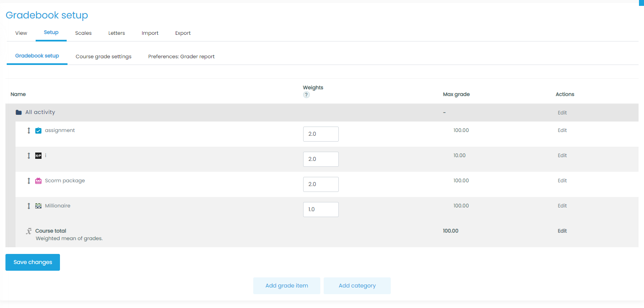Screen dimensions: 644x308
Task: Click the assignment activity icon
Action: point(39,131)
